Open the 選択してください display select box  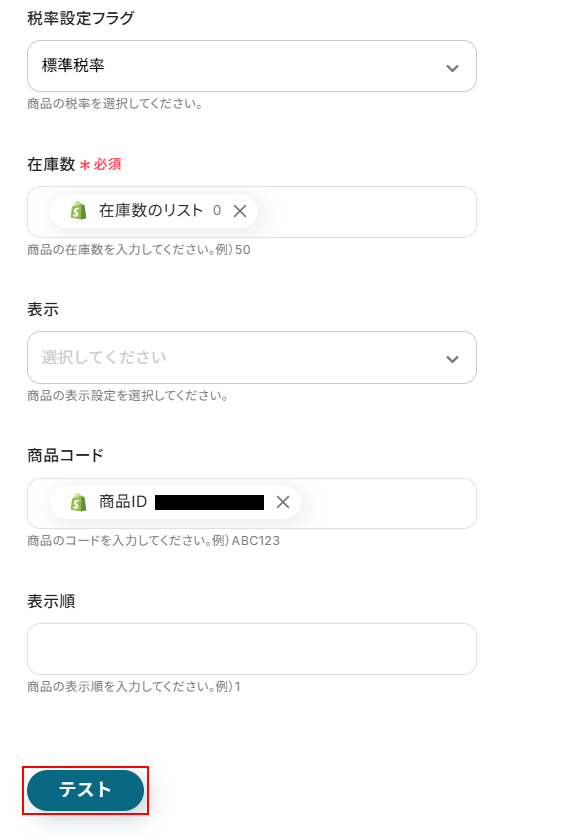click(252, 357)
